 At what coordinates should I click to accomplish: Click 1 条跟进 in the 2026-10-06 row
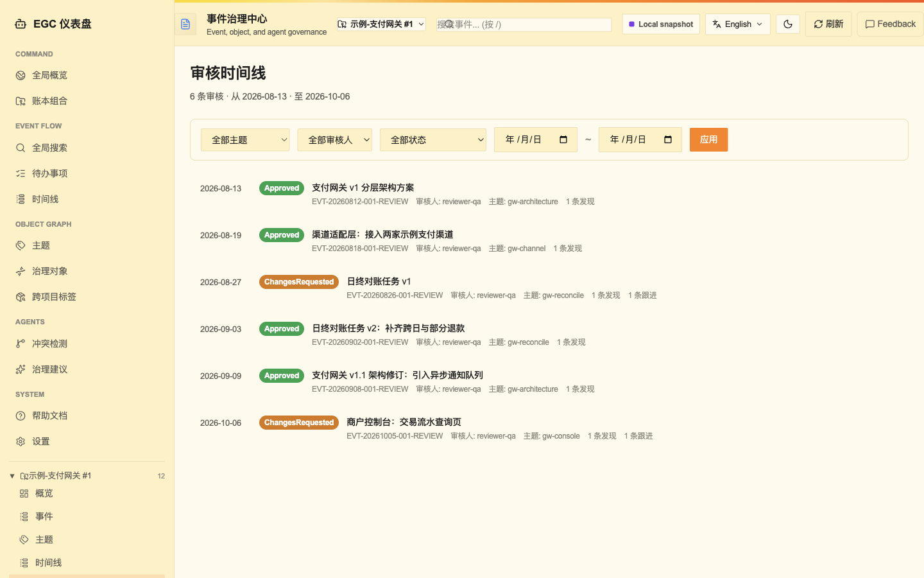tap(638, 436)
